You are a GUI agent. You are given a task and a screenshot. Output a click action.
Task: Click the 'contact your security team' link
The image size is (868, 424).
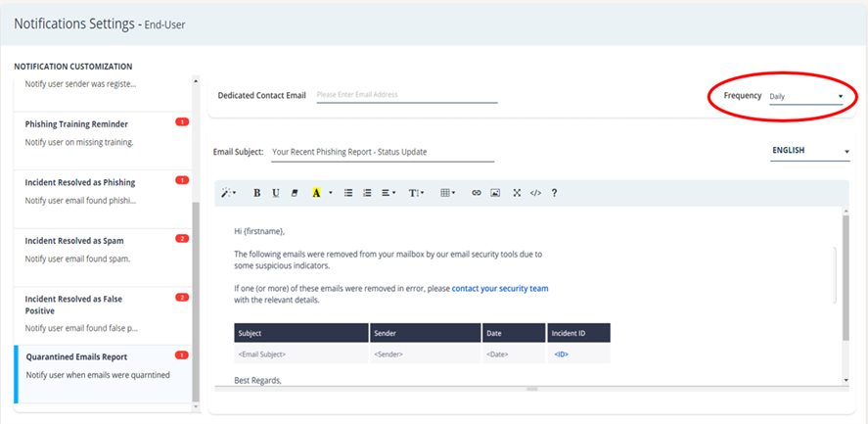coord(500,289)
